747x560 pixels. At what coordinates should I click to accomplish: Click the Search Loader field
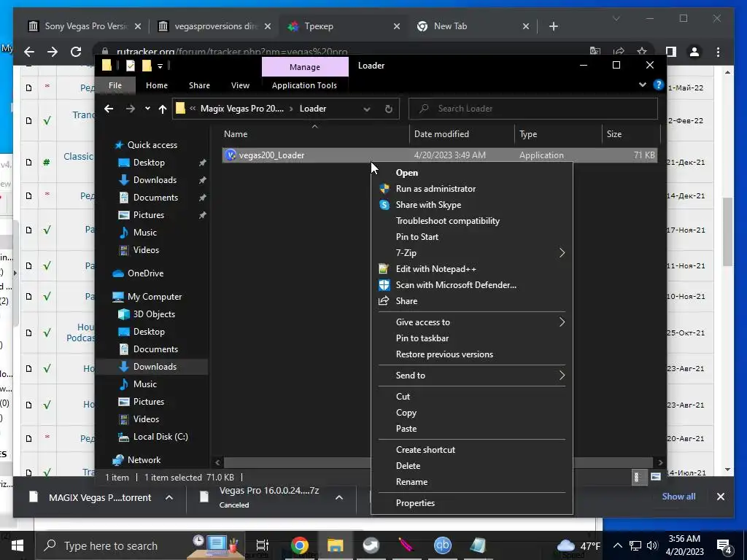(x=533, y=109)
